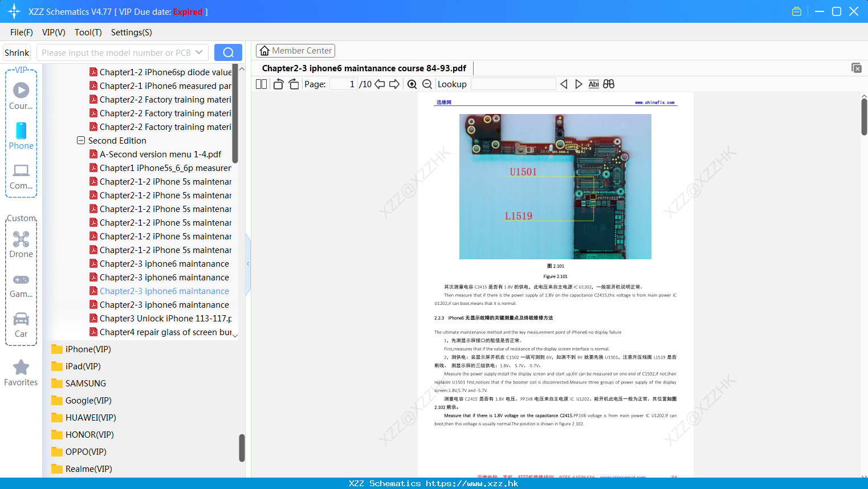This screenshot has width=868, height=489.
Task: Open the Drone category
Action: pyautogui.click(x=21, y=244)
